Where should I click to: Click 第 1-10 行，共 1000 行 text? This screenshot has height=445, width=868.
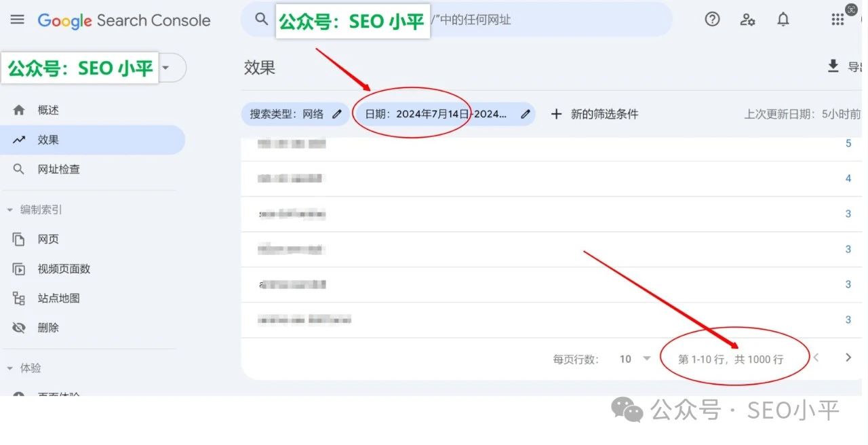pos(731,359)
